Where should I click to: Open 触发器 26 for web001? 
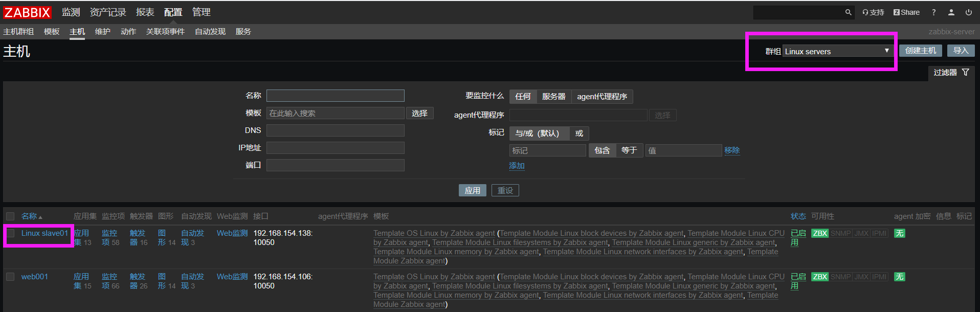[x=139, y=281]
